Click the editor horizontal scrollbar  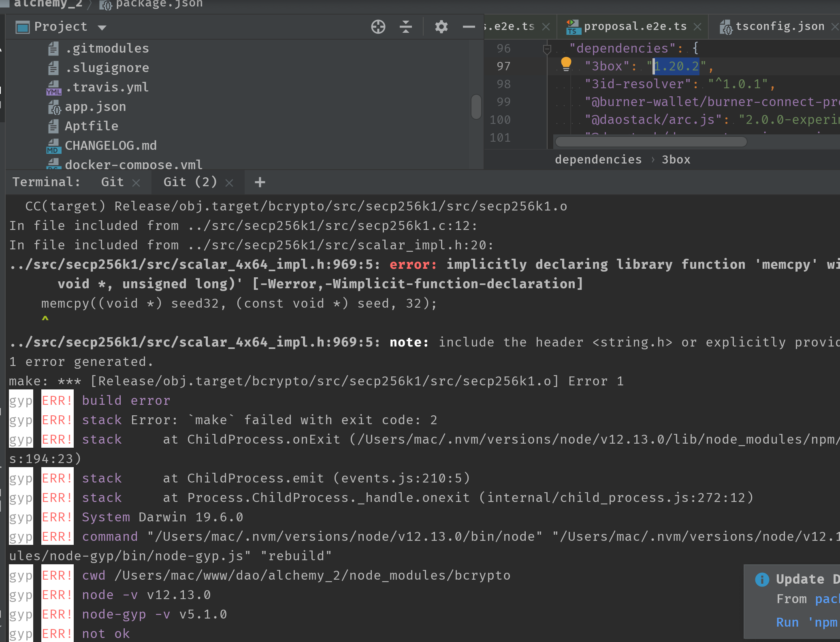(651, 142)
